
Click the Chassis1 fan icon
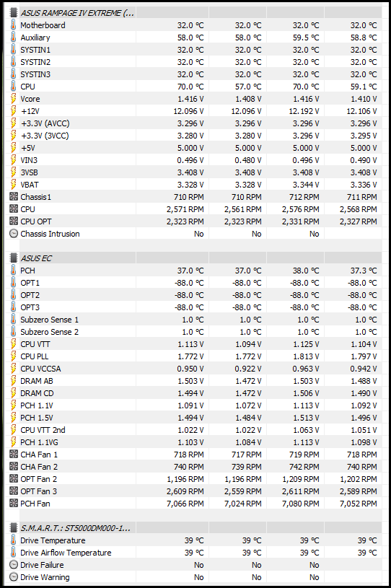14,196
